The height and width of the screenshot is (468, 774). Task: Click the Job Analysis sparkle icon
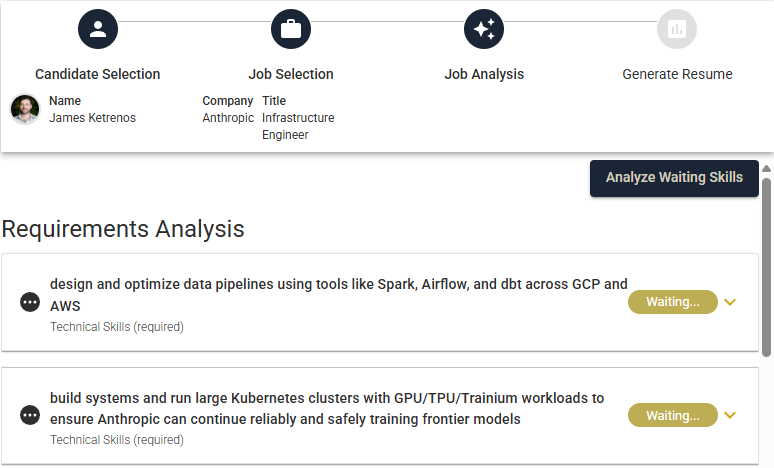pyautogui.click(x=484, y=29)
